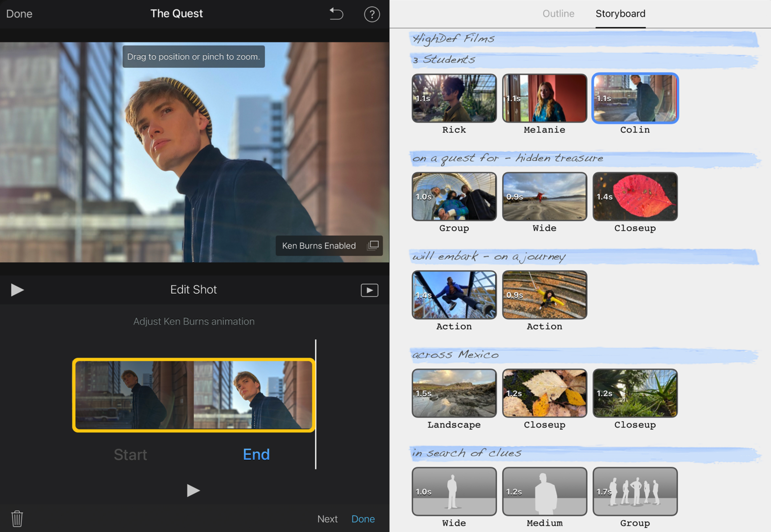Choose the empty Medium placeholder shot
This screenshot has width=771, height=532.
click(x=544, y=491)
